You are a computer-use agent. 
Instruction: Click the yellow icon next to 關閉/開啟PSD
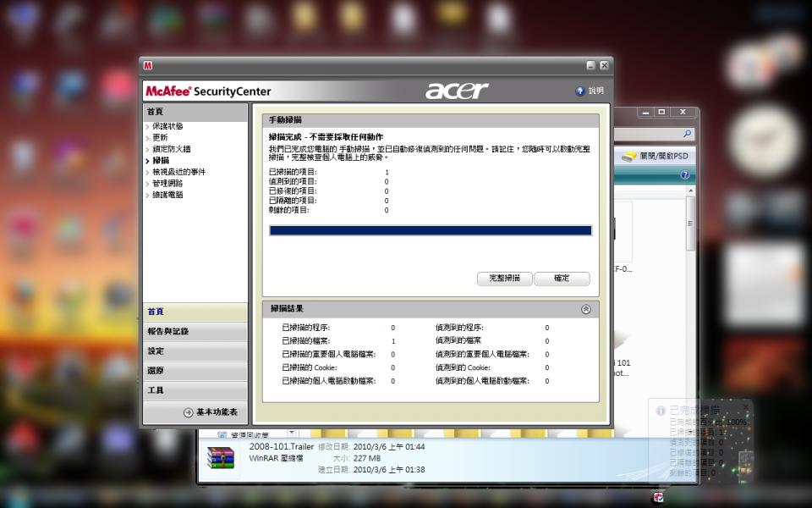(628, 157)
